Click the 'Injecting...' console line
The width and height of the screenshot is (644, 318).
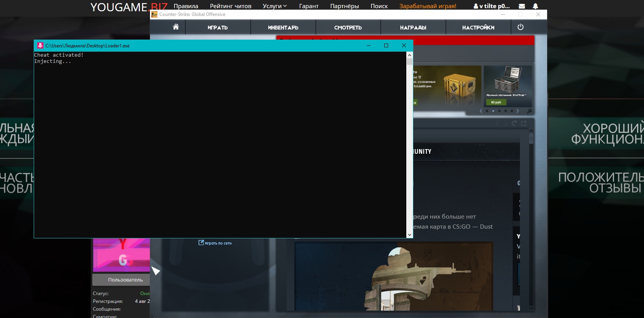pos(52,61)
